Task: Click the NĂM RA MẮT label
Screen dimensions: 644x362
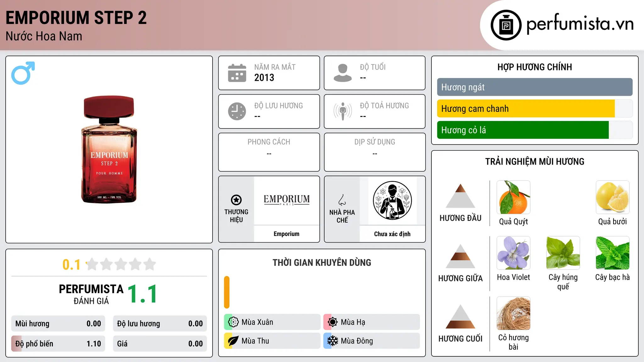Action: 275,67
